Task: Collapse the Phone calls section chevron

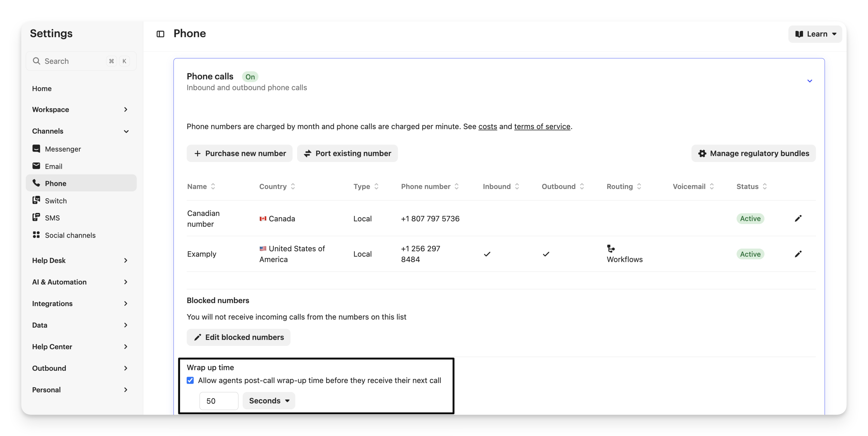Action: [x=809, y=81]
